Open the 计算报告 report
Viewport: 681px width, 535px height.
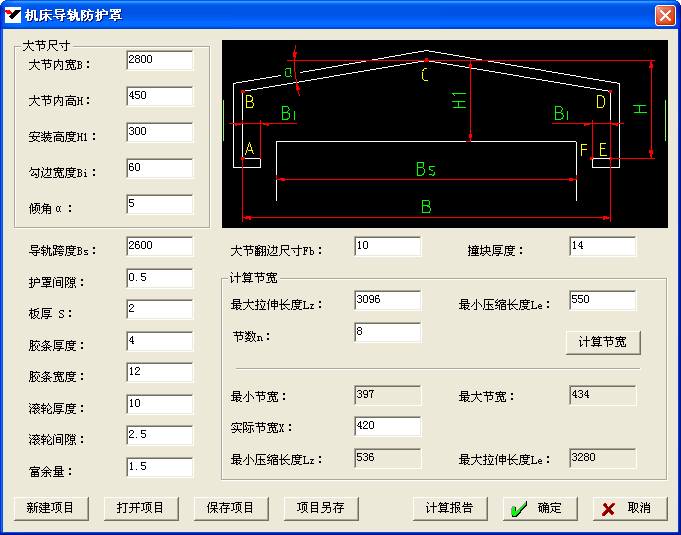click(x=450, y=508)
